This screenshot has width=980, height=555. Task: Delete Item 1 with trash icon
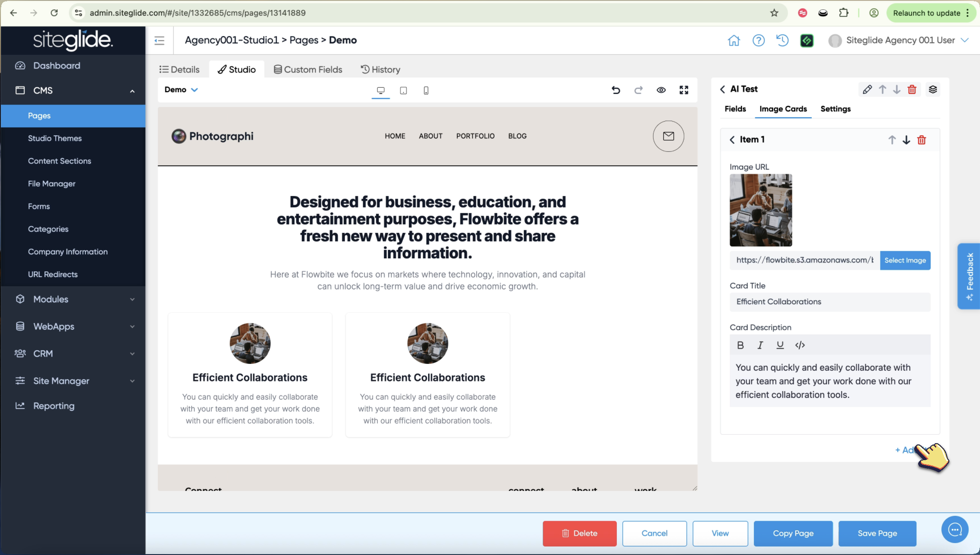click(921, 140)
